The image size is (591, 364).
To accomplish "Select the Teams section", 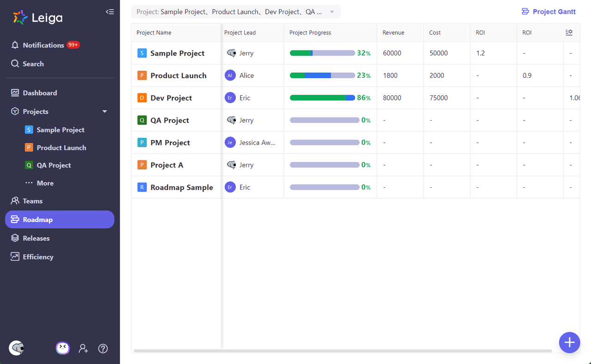I will [x=32, y=201].
